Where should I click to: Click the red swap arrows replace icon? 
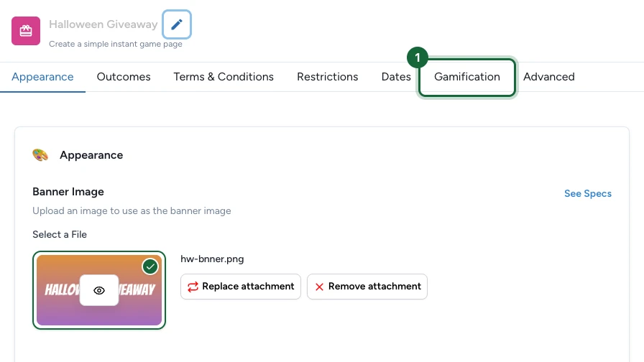point(193,287)
